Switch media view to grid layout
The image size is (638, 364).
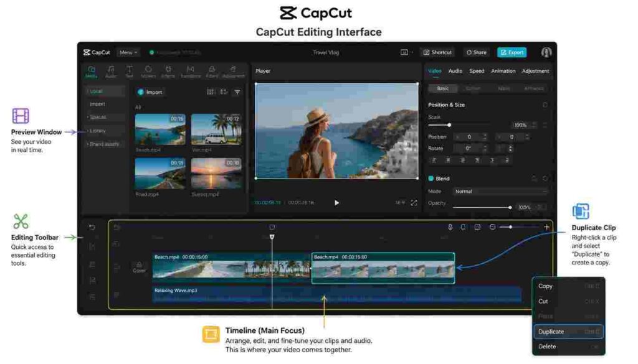point(211,92)
